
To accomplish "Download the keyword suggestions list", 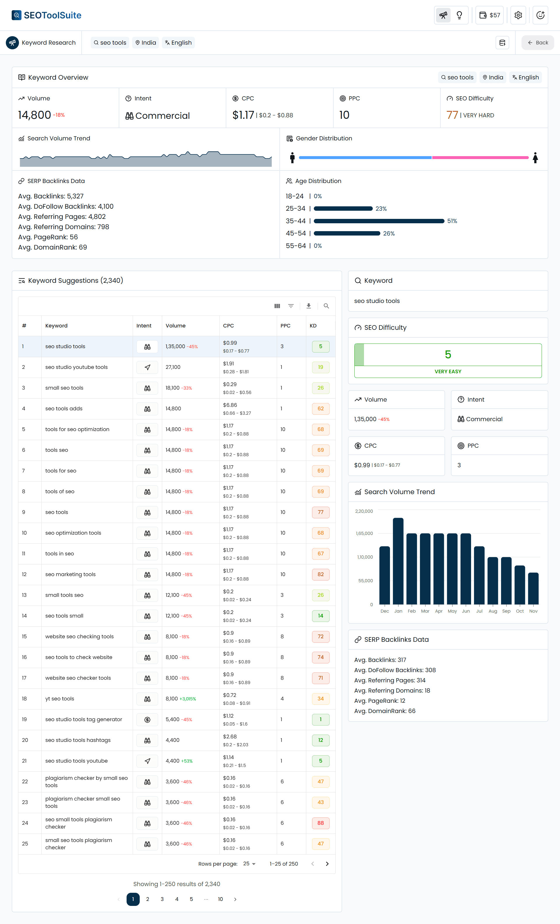I will tap(309, 306).
